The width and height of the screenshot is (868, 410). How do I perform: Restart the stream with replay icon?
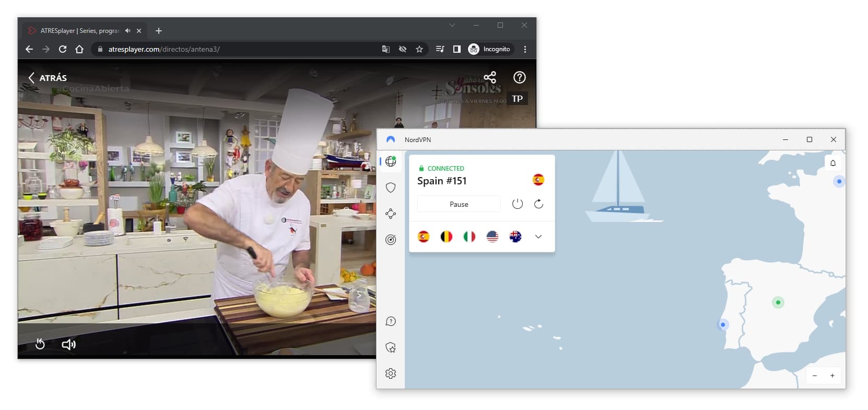coord(40,344)
